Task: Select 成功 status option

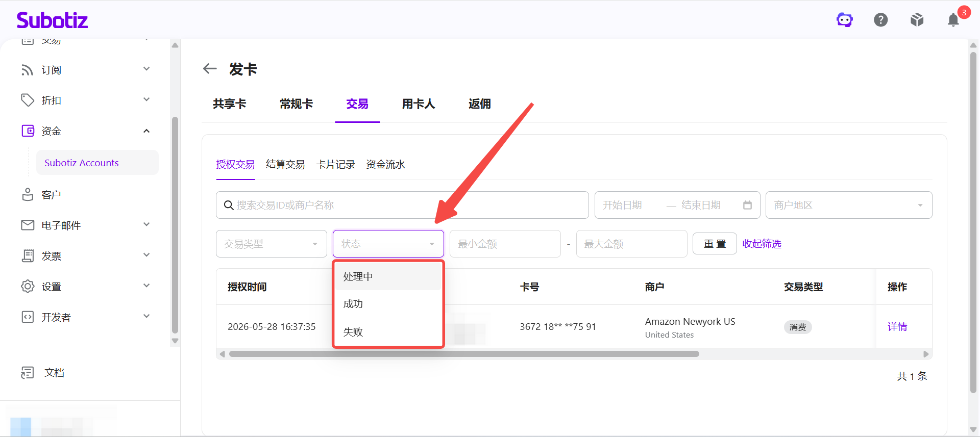Action: [388, 304]
